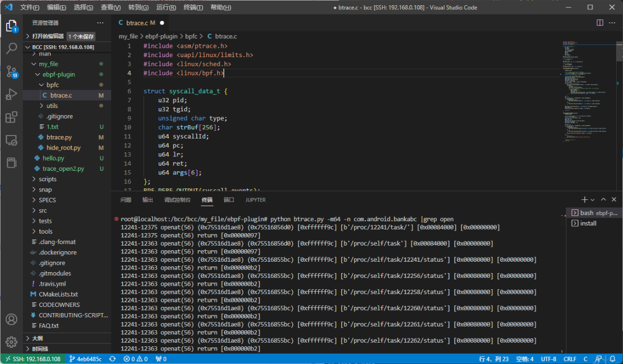623x364 pixels.
Task: Open the Extensions view
Action: click(x=11, y=117)
